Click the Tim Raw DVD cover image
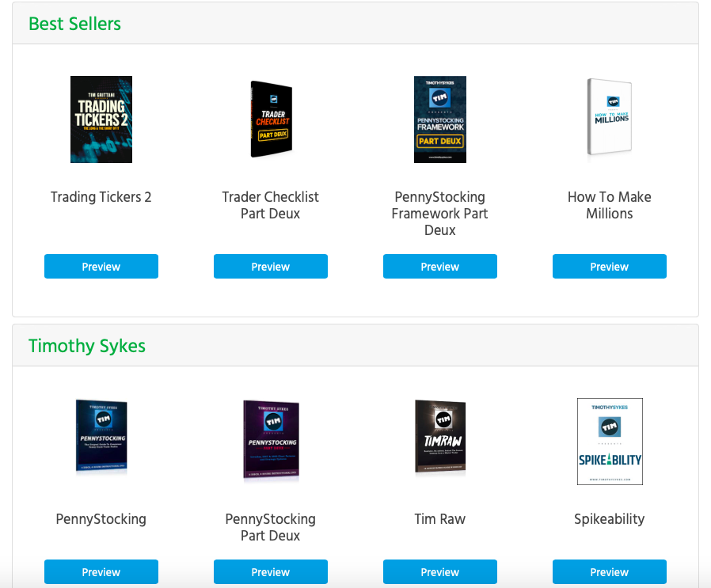This screenshot has height=588, width=711. (x=440, y=436)
